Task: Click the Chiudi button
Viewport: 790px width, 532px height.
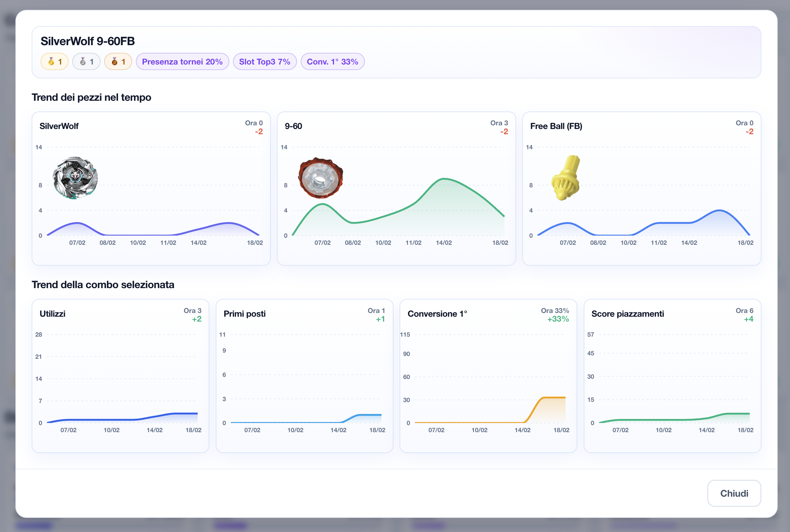Action: (734, 493)
